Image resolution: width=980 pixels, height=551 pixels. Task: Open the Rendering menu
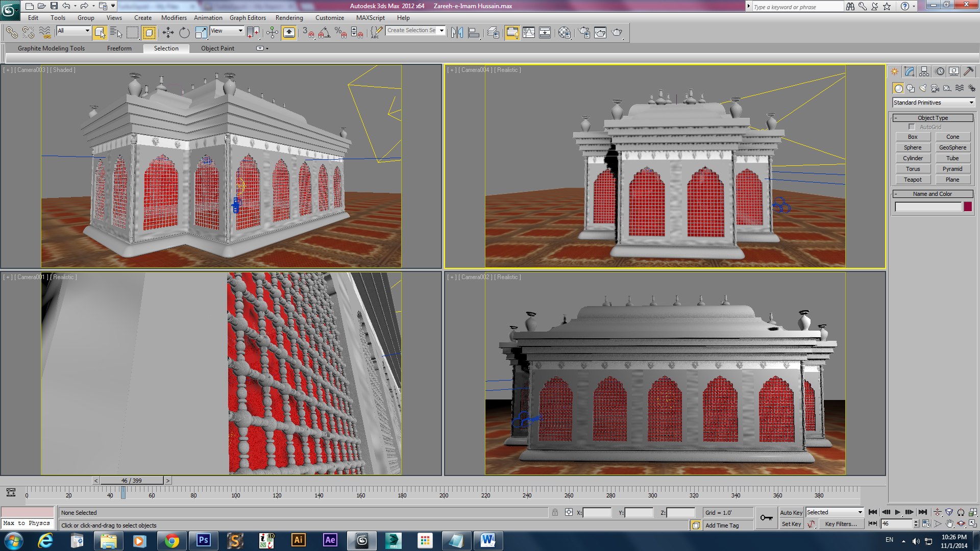289,18
